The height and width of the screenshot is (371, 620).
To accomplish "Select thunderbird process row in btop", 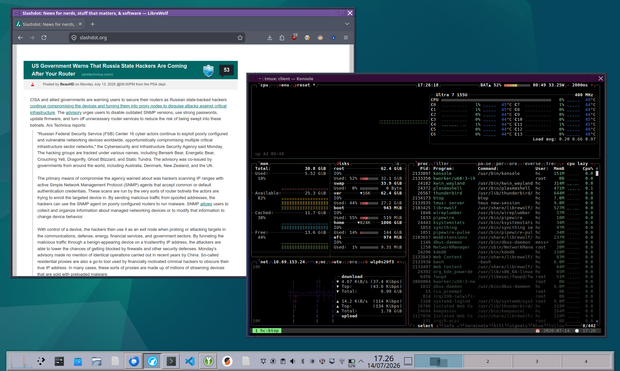I will coord(502,193).
